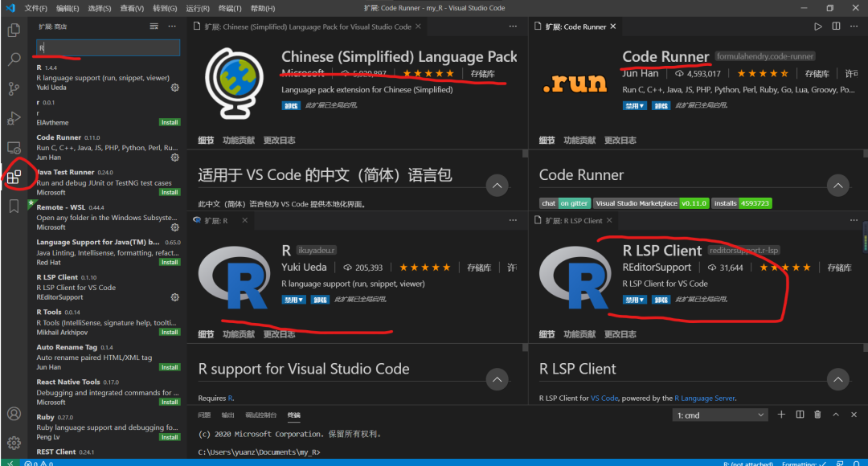Open remote window indicator in status bar

point(10,464)
